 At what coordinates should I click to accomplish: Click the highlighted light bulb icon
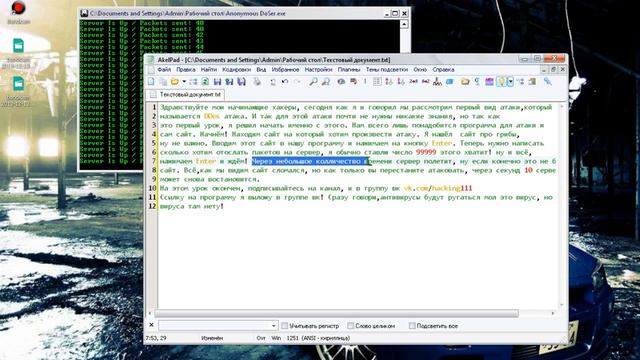[x=501, y=82]
